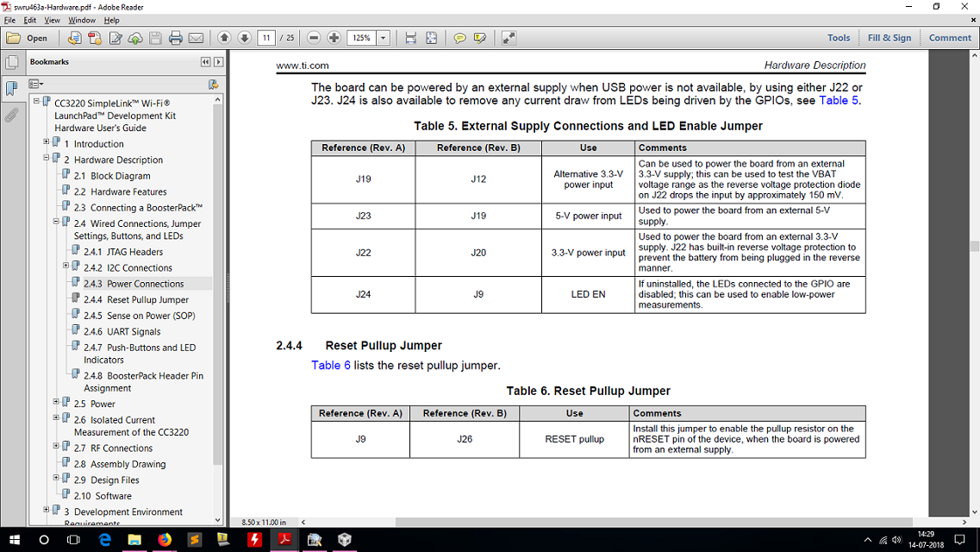Expand the 2.9 Design Files bookmark

[56, 478]
